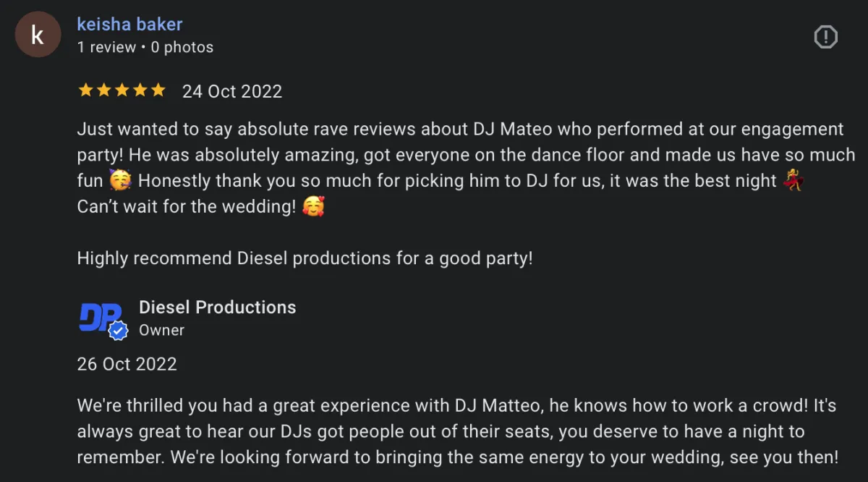Click the blue DP Diesel Productions logo
The image size is (868, 482).
coord(98,317)
